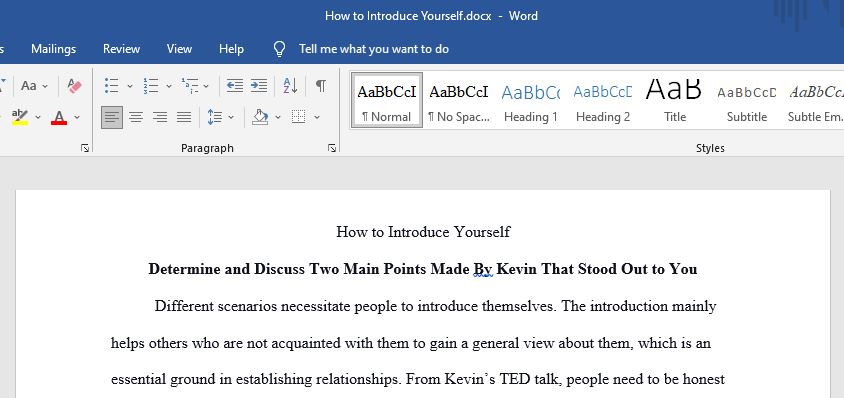
Task: Open the Paragraph settings dialog launcher
Action: click(x=332, y=148)
